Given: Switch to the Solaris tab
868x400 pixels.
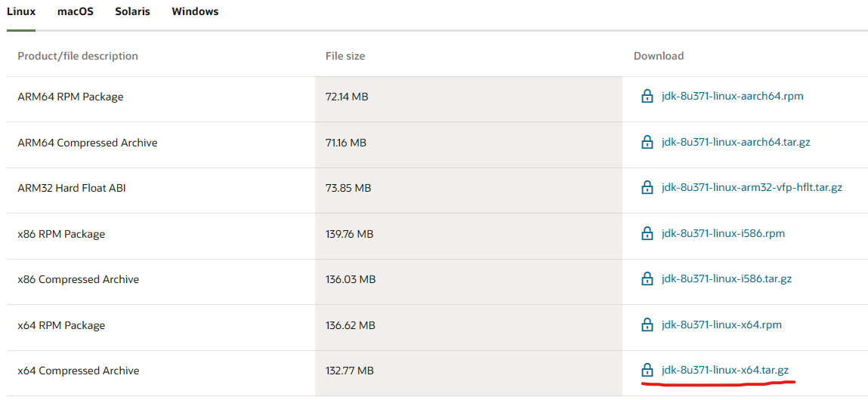Looking at the screenshot, I should click(132, 11).
